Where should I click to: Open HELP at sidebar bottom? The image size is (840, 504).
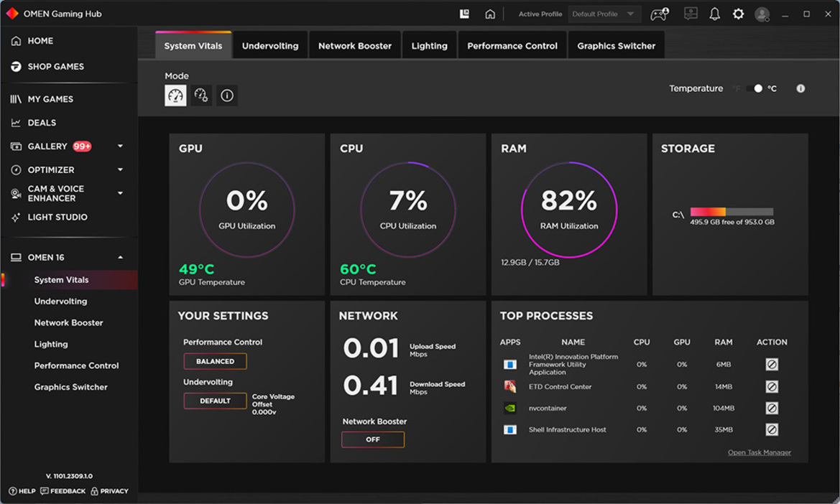point(22,490)
